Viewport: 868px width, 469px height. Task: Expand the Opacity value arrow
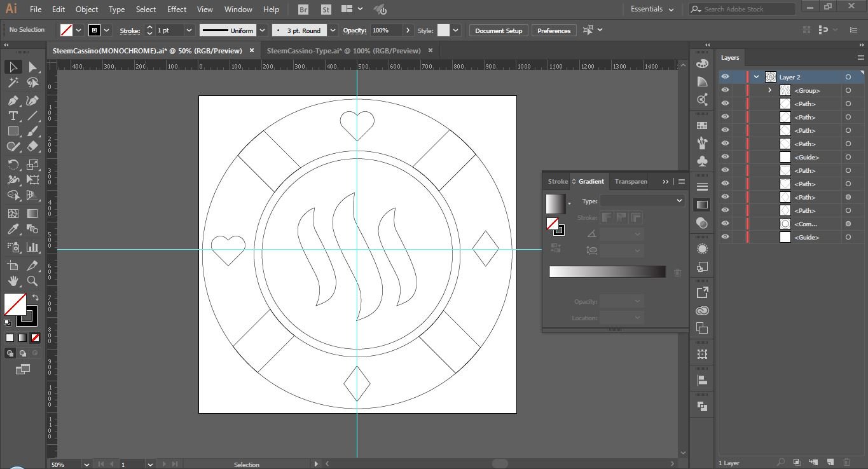click(408, 31)
